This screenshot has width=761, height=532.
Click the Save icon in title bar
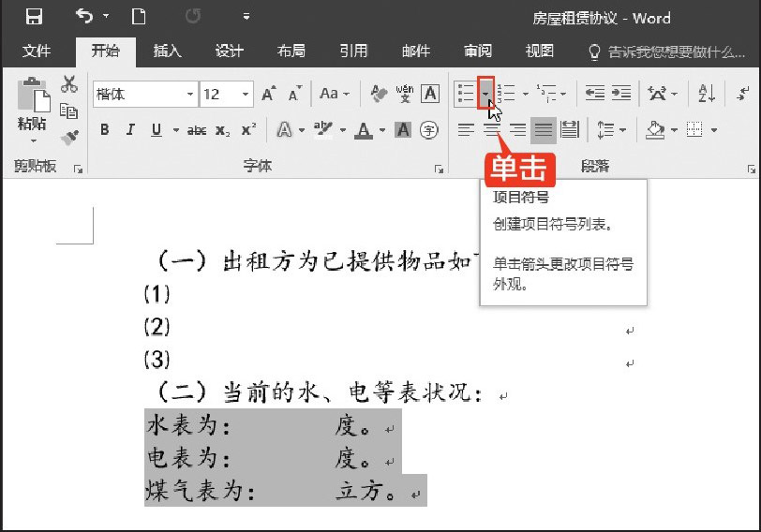[x=34, y=17]
